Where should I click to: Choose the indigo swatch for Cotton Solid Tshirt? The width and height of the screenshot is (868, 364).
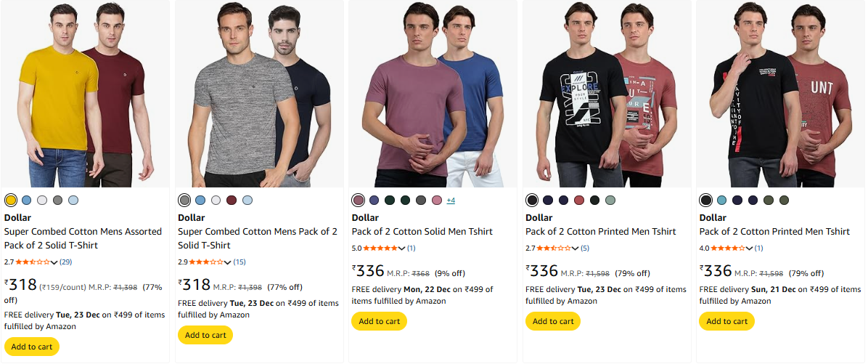[374, 201]
